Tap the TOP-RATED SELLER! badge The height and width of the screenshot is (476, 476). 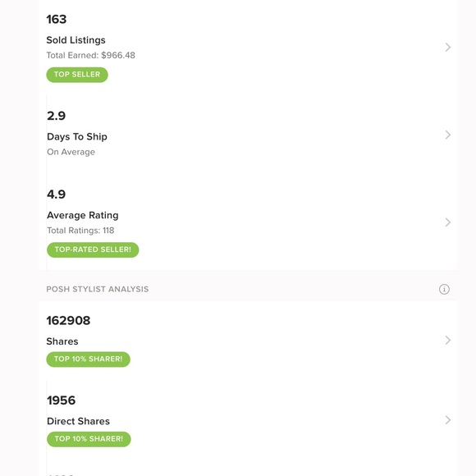[93, 249]
